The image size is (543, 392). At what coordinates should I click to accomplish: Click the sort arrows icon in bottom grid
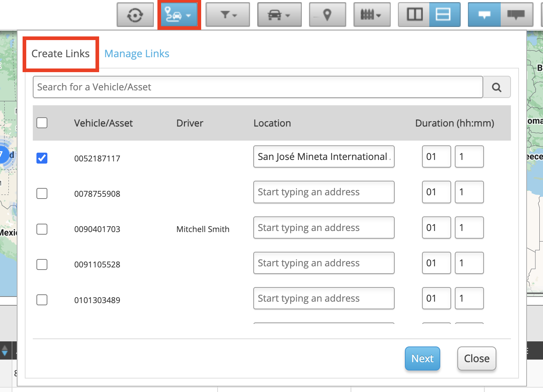tap(5, 350)
